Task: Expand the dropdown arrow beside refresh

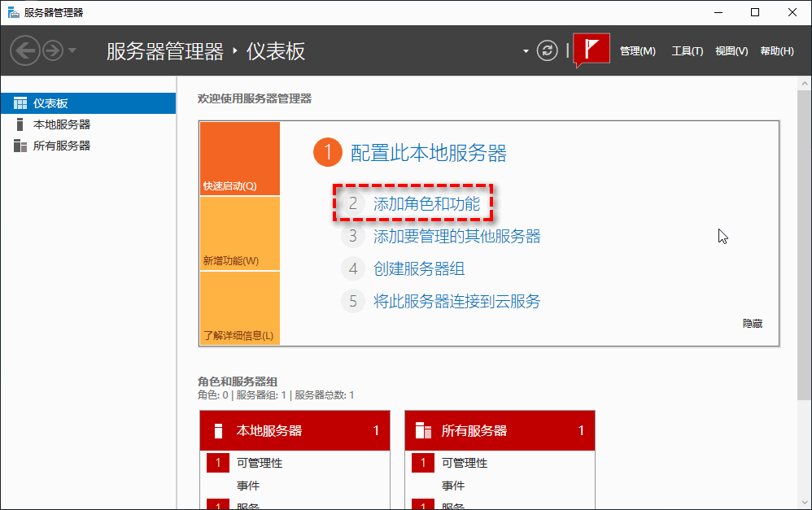Action: 526,51
